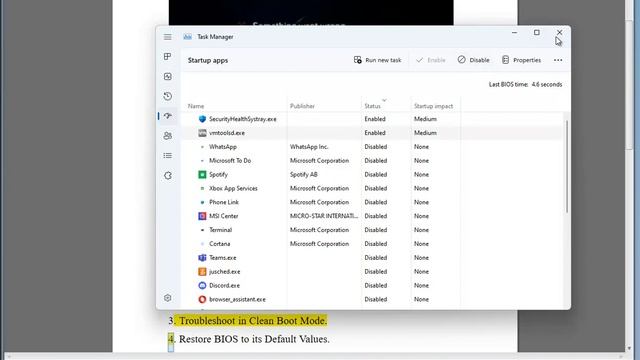Image resolution: width=640 pixels, height=360 pixels.
Task: Select the Startup apps sidebar icon
Action: pyautogui.click(x=167, y=116)
